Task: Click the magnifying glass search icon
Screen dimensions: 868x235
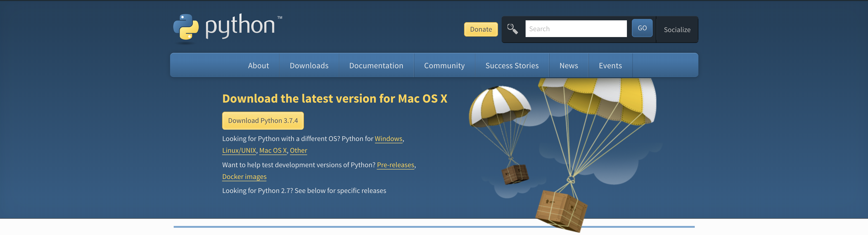Action: pos(512,29)
